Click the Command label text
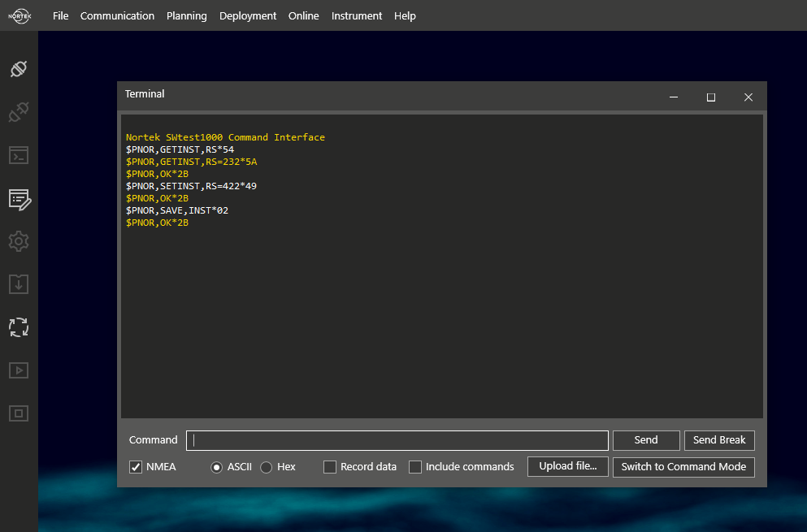Viewport: 807px width, 532px height. point(154,440)
